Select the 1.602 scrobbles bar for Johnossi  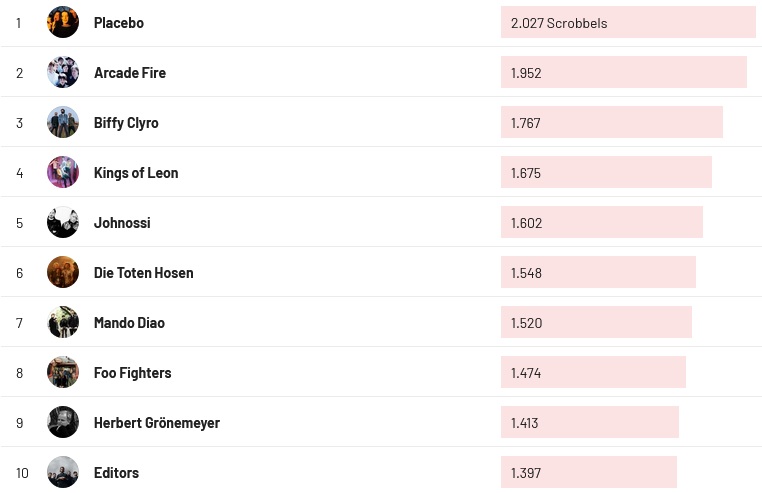[602, 222]
